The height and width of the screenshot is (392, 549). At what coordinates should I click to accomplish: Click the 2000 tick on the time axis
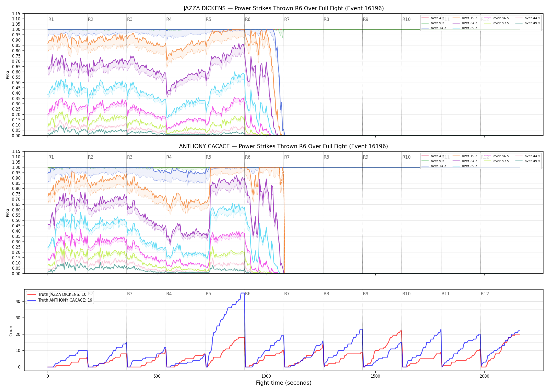(x=484, y=376)
